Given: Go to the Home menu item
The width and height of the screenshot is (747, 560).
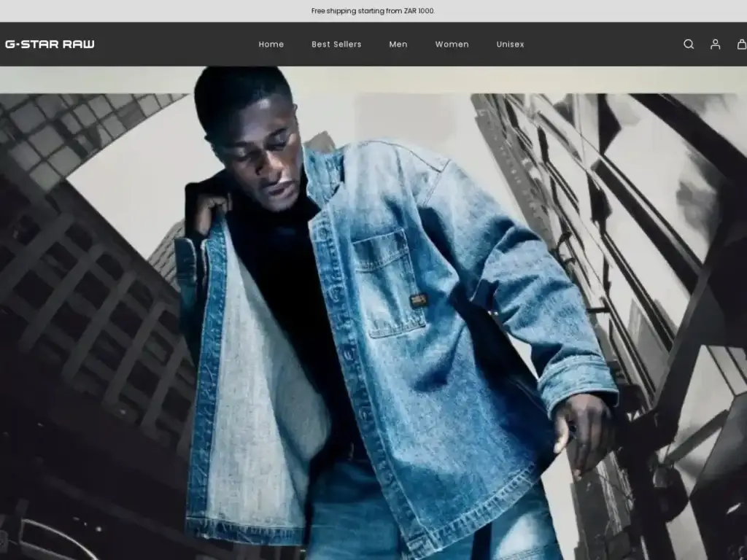Looking at the screenshot, I should click(271, 44).
